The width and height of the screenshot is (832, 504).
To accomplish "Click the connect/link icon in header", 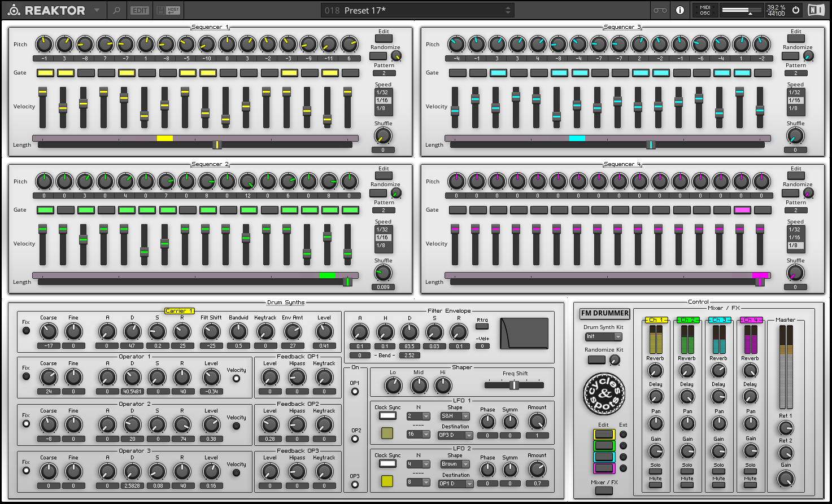I will pyautogui.click(x=660, y=10).
